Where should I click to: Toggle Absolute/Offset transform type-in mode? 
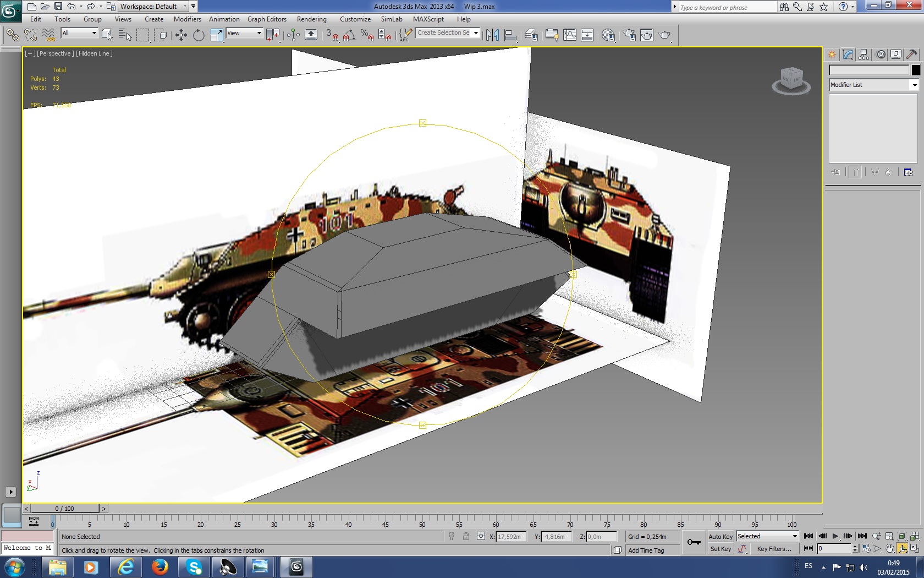point(481,536)
